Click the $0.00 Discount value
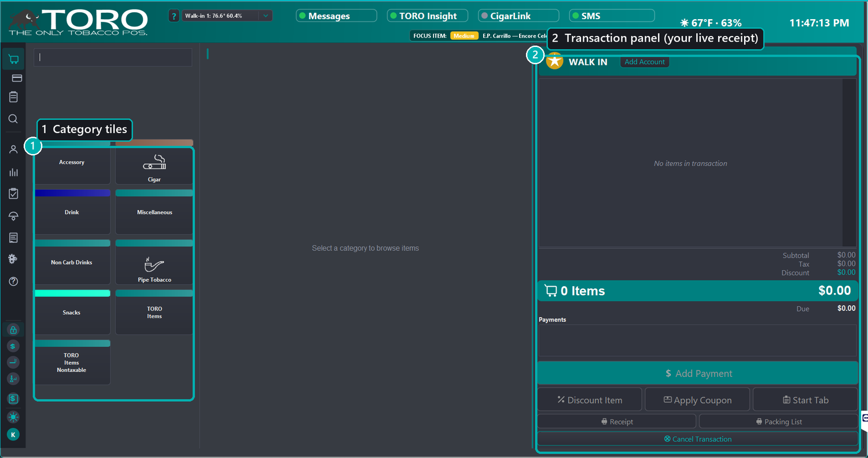Viewport: 868px width, 458px height. coord(846,273)
